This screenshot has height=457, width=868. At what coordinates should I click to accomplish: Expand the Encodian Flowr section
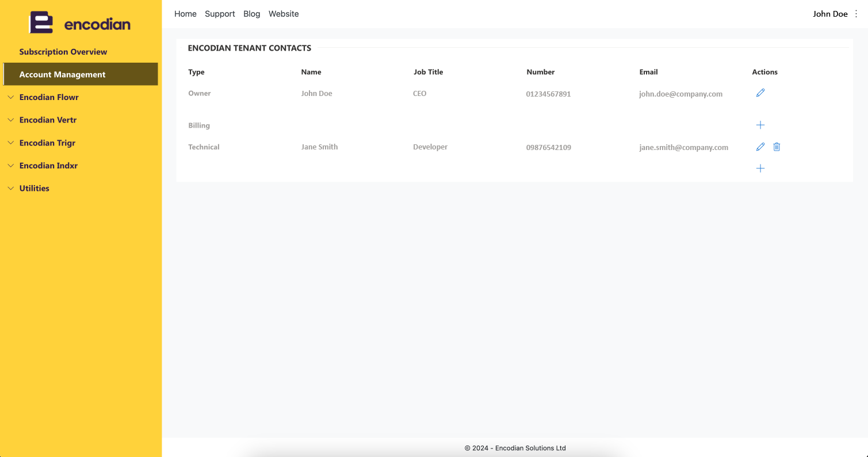coord(49,97)
